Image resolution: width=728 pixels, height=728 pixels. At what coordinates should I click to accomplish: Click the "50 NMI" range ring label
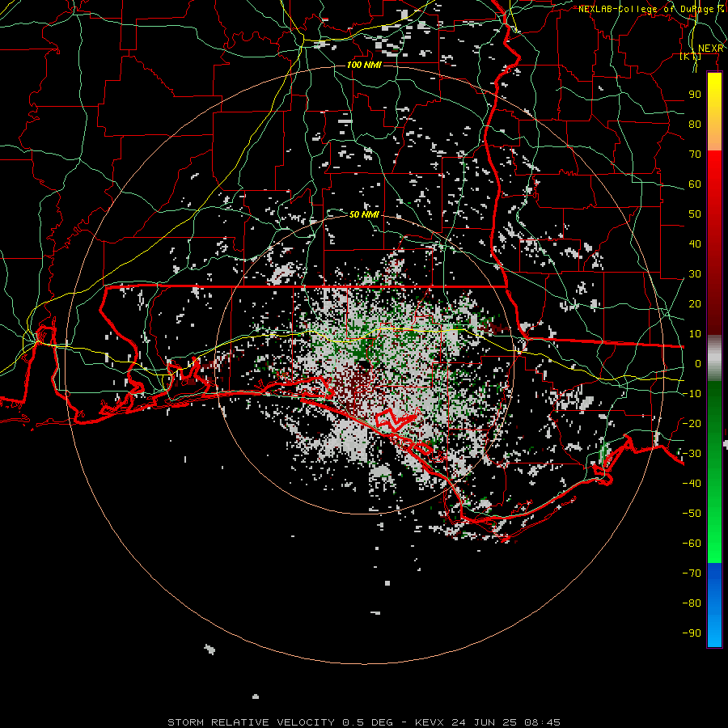(x=364, y=214)
